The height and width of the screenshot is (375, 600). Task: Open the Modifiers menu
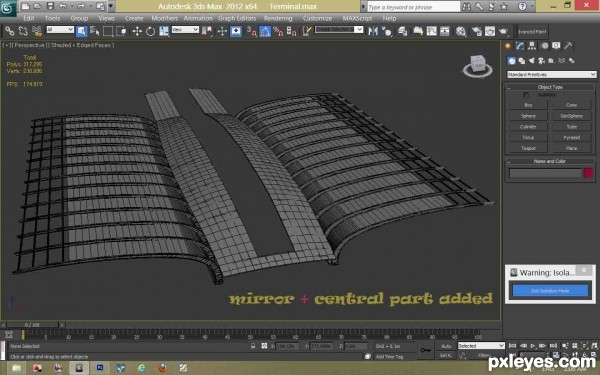[165, 18]
